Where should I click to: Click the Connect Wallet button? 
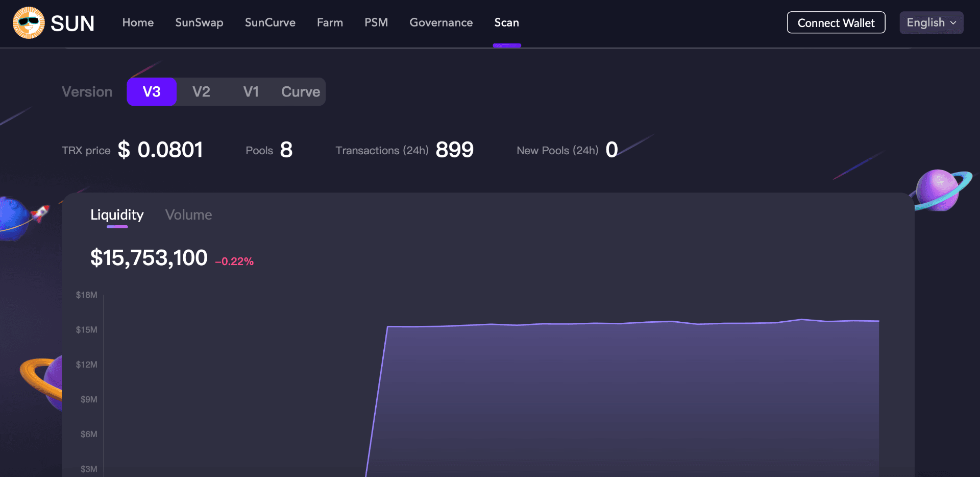[836, 22]
